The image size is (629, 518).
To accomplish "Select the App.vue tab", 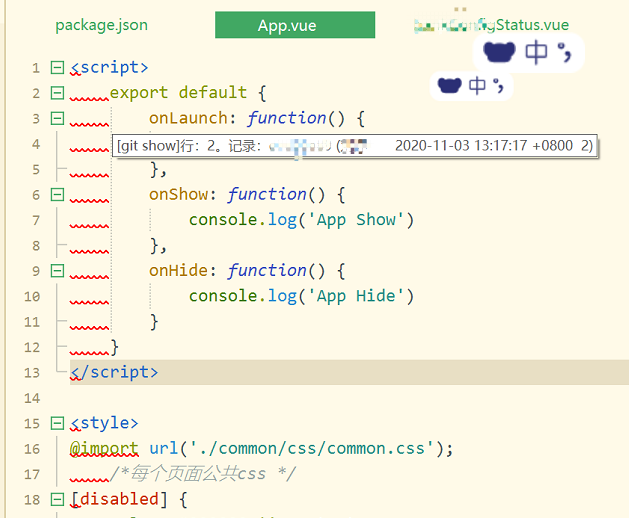I will point(294,25).
